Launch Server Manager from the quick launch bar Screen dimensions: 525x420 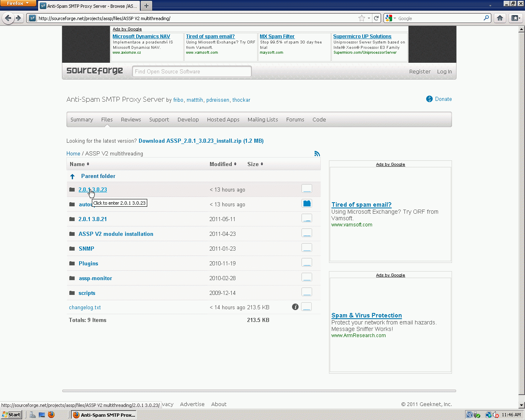click(32, 415)
